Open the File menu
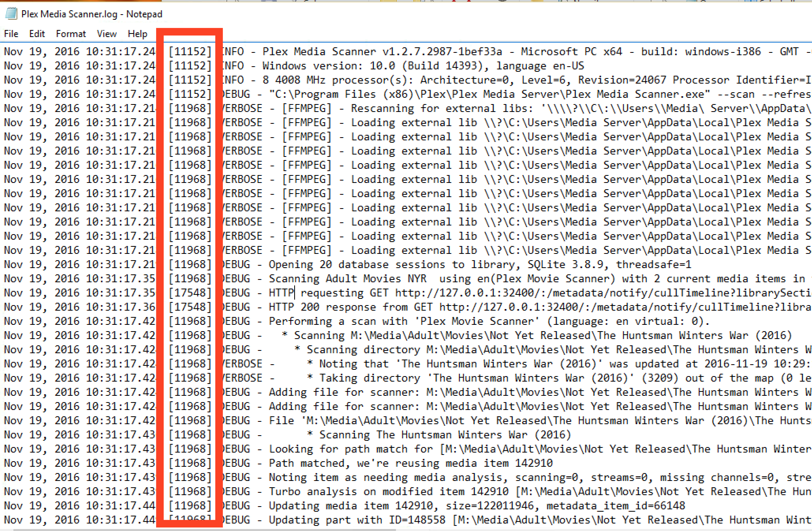This screenshot has height=531, width=812. click(11, 34)
